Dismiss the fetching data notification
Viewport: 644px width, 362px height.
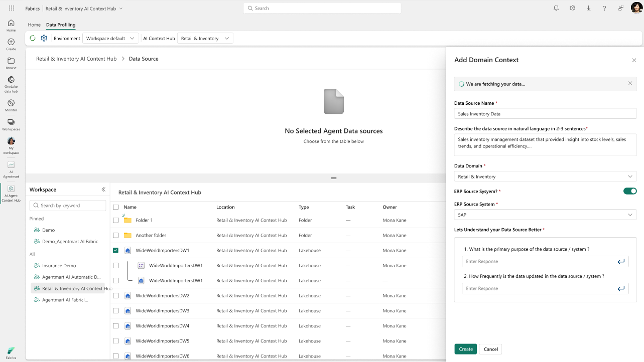pos(630,84)
